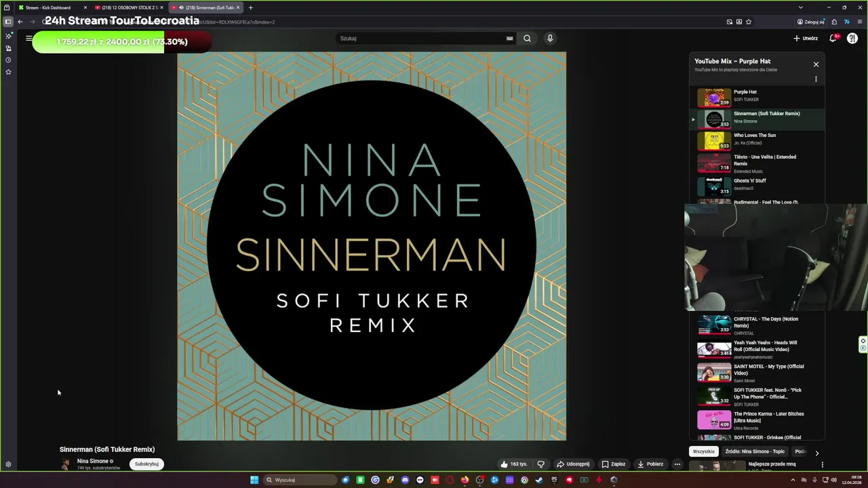Open more actions ellipsis under the video
Screen dimensions: 868x488
[x=677, y=464]
